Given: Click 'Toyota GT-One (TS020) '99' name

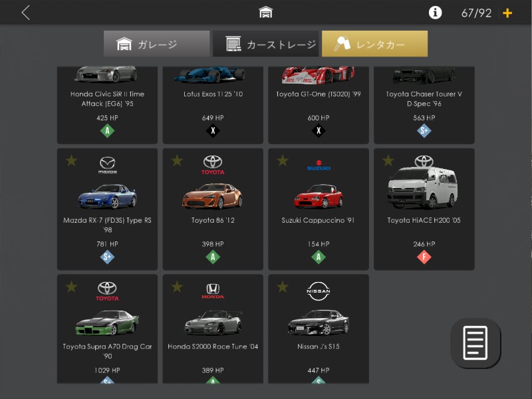Looking at the screenshot, I should [x=319, y=94].
